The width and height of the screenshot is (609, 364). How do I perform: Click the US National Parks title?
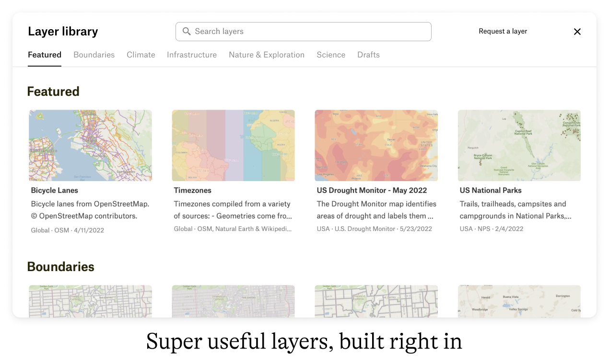(491, 190)
